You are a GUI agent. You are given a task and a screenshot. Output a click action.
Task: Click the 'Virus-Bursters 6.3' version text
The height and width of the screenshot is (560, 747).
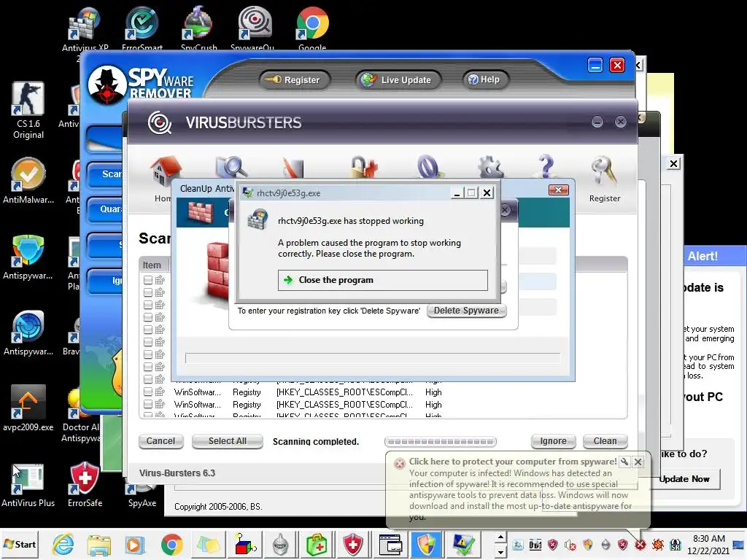click(177, 472)
